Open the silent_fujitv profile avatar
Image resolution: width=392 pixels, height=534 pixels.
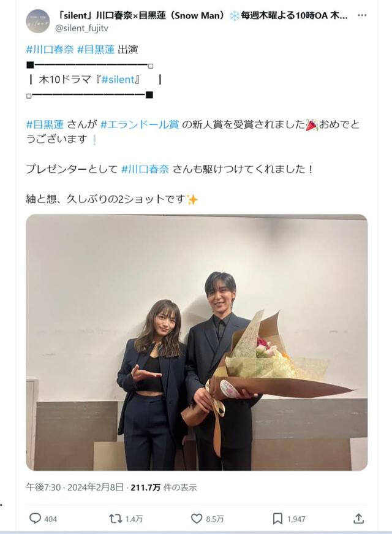38,21
